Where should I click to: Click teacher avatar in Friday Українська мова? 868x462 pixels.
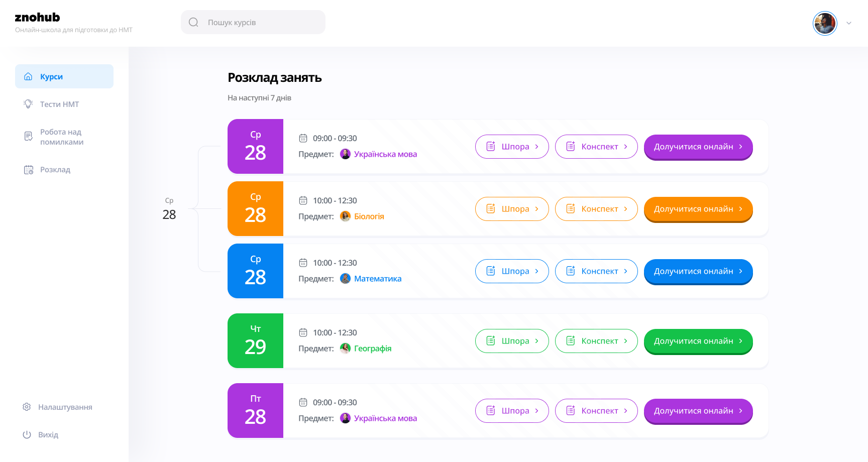pyautogui.click(x=345, y=418)
